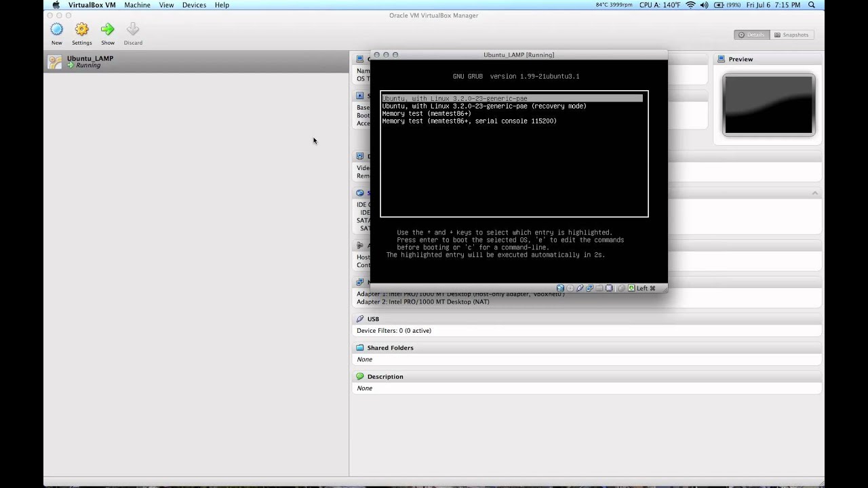Open the View menu
Image resolution: width=868 pixels, height=488 pixels.
tap(166, 5)
